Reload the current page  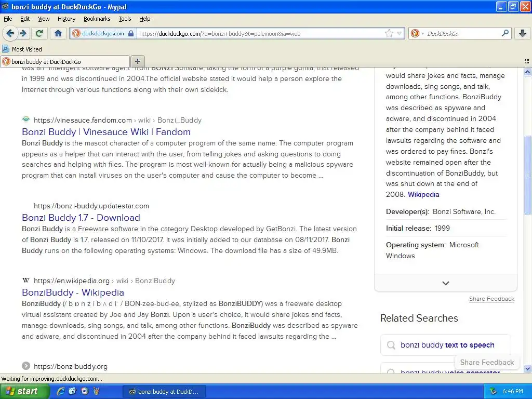pos(39,33)
